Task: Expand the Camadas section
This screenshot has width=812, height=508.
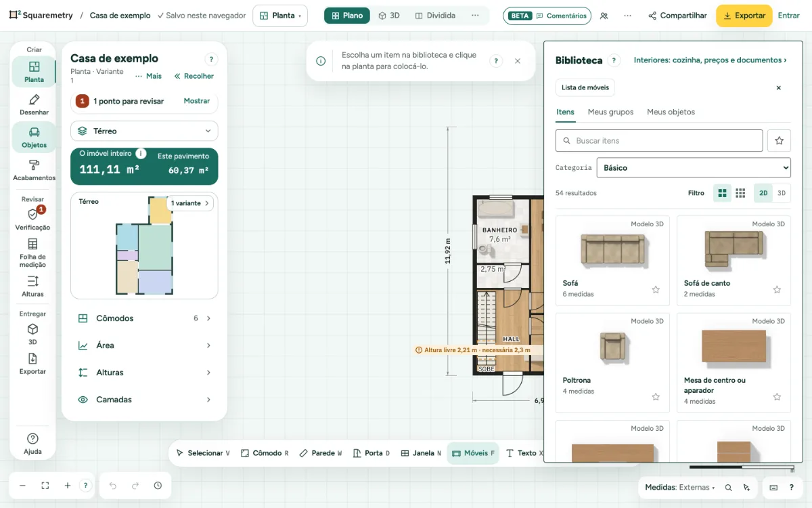Action: click(x=144, y=400)
